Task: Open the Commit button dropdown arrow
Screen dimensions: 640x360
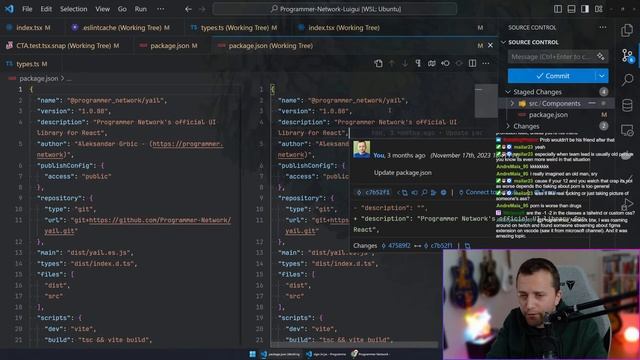Action: click(x=602, y=76)
